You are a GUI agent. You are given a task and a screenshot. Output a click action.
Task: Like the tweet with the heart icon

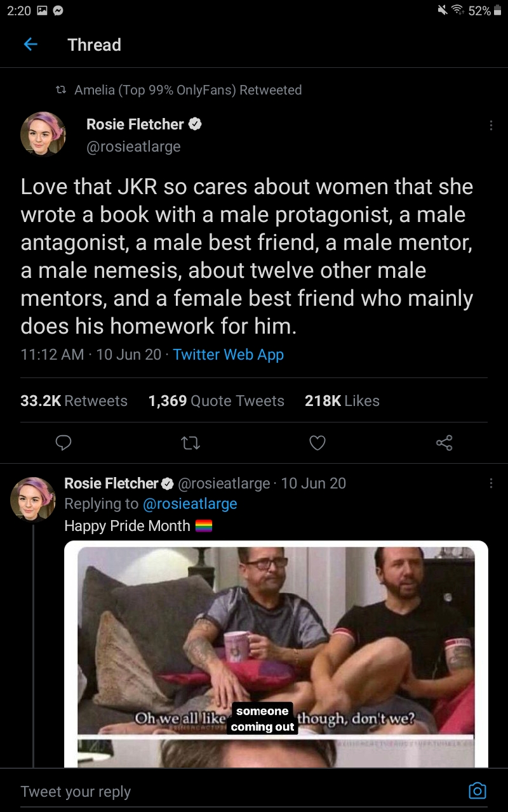[317, 443]
